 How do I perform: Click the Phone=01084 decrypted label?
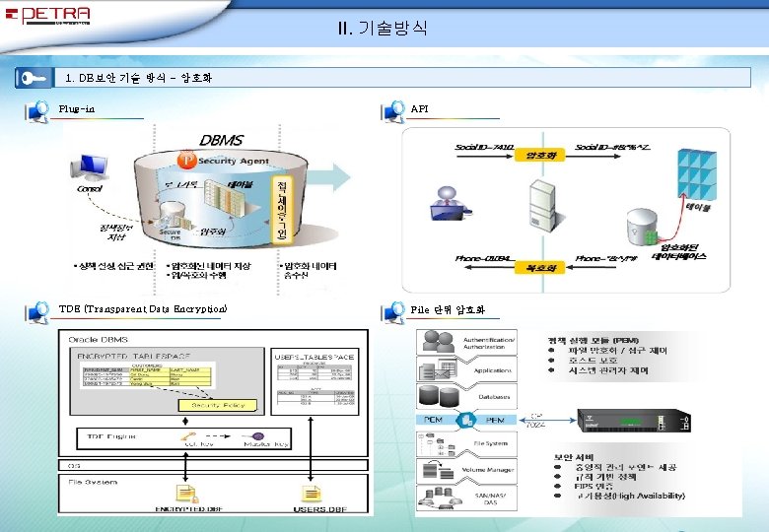(x=484, y=258)
